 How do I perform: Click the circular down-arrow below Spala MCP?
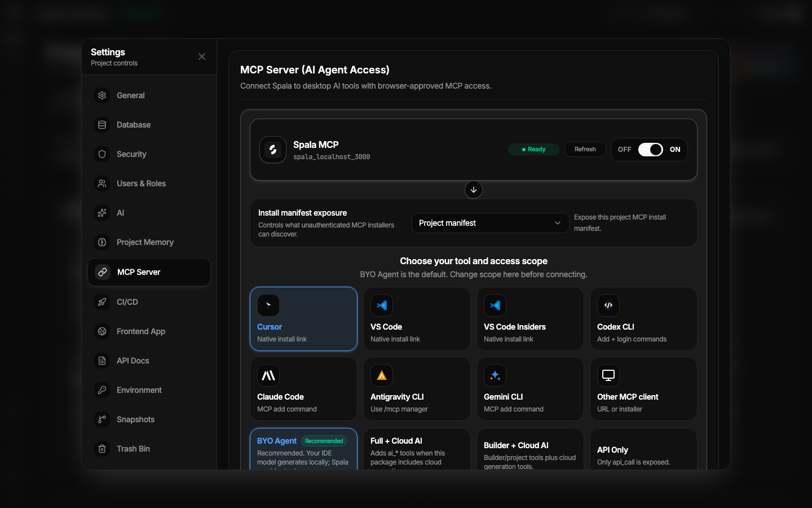click(474, 190)
